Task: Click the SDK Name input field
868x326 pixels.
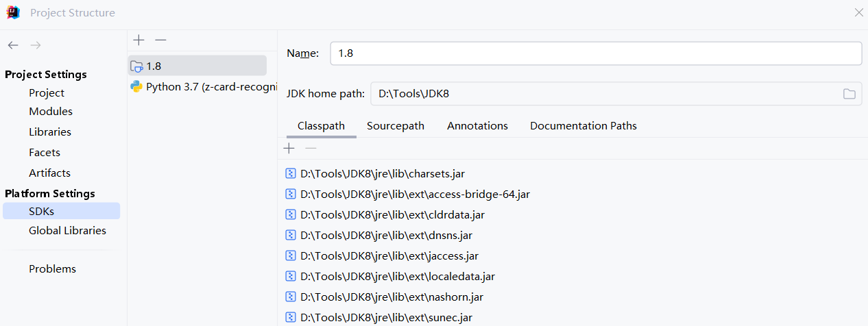Action: [x=596, y=53]
